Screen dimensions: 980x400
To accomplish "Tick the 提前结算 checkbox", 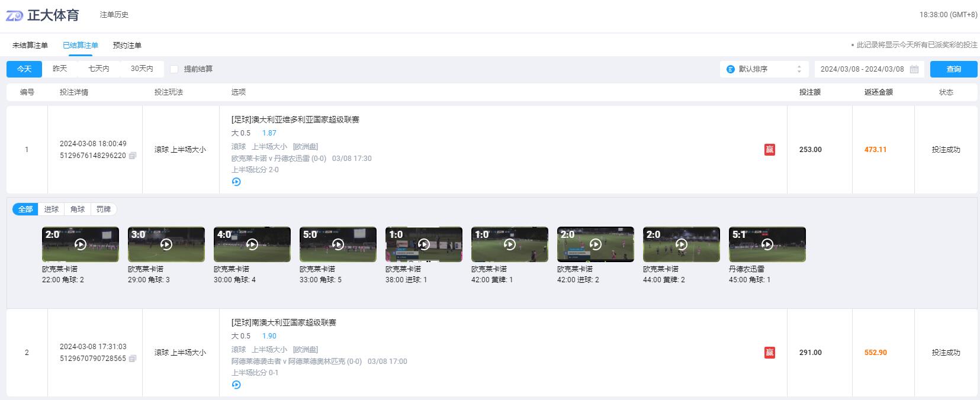I will [x=174, y=69].
